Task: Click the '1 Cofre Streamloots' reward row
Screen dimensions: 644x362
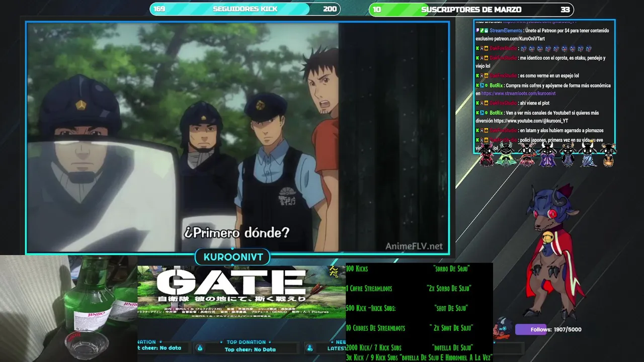Action: 408,289
